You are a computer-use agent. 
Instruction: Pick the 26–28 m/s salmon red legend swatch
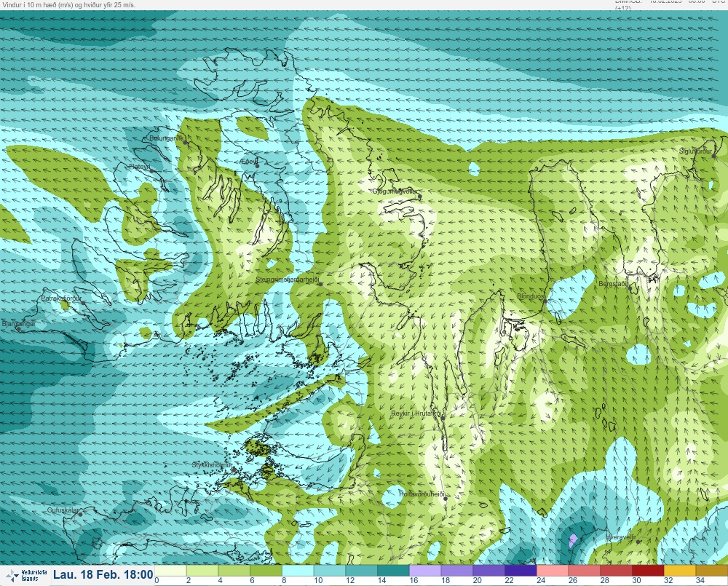(x=584, y=570)
